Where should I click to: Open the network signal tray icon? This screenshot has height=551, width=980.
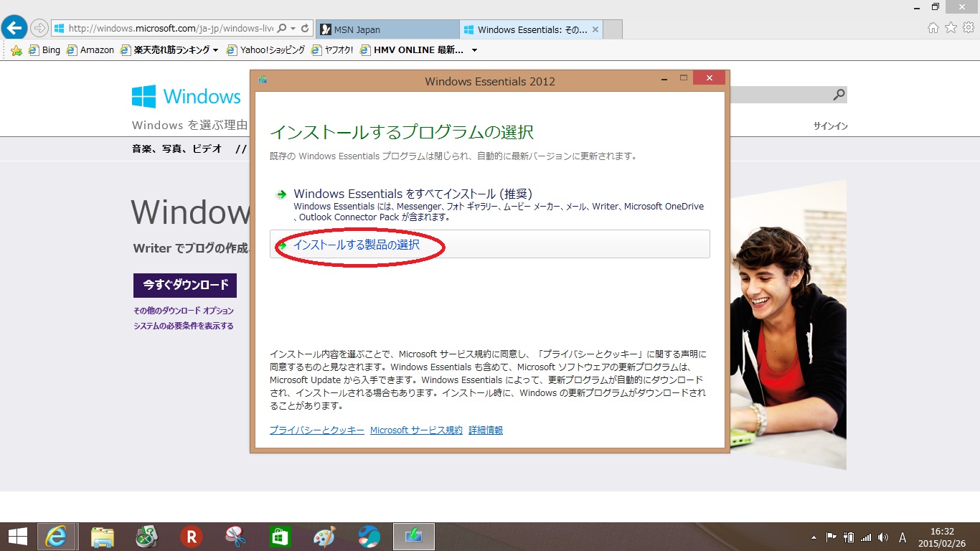[866, 537]
